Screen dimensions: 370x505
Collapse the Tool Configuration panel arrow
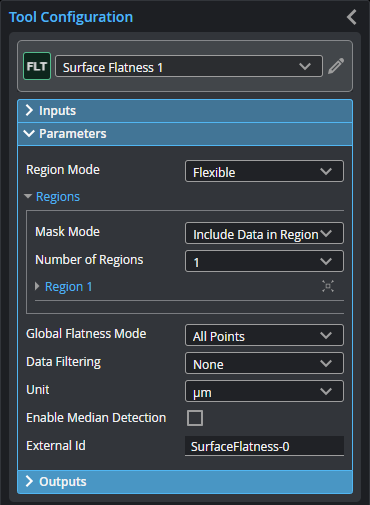352,17
